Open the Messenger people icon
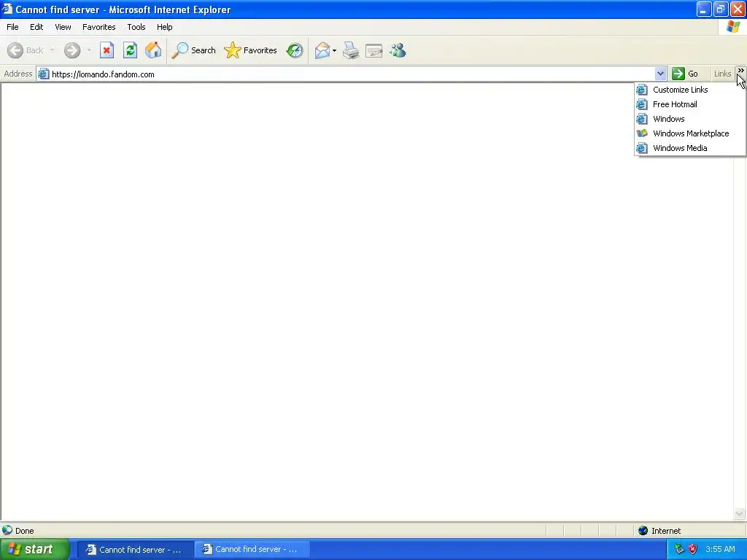This screenshot has height=560, width=747. pos(398,50)
